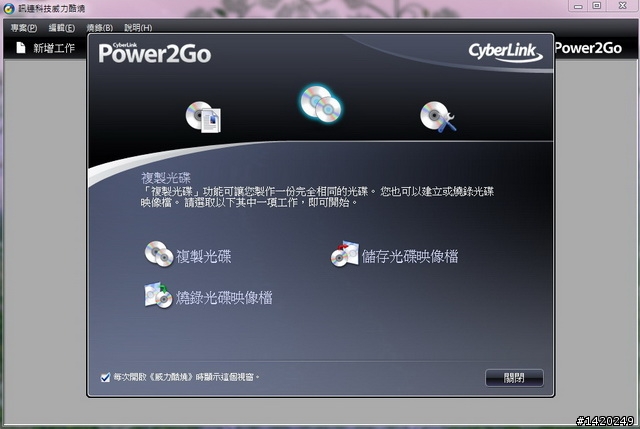Close the main application window
The height and width of the screenshot is (429, 640).
coord(622,6)
